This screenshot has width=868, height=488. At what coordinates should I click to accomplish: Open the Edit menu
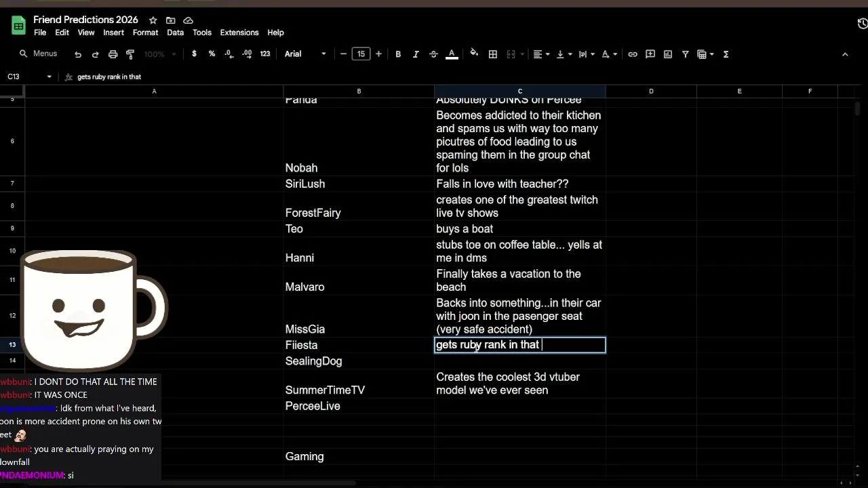tap(62, 33)
